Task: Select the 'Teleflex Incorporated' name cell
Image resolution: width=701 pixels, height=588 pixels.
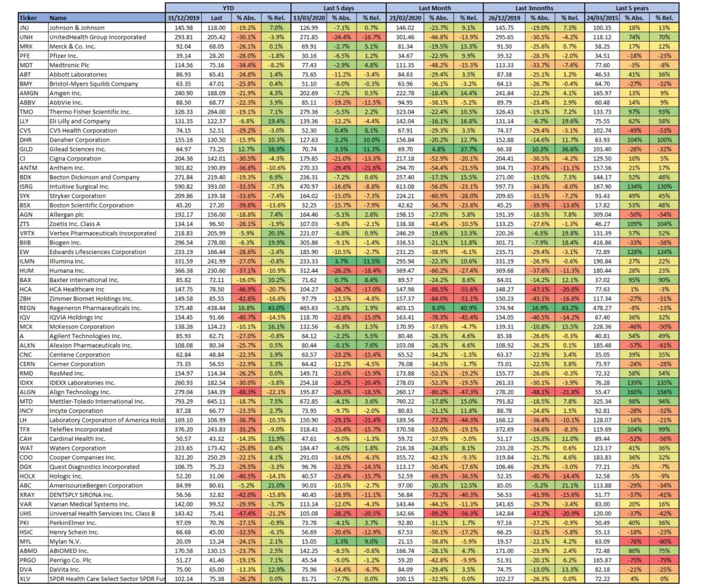Action: tap(106, 430)
